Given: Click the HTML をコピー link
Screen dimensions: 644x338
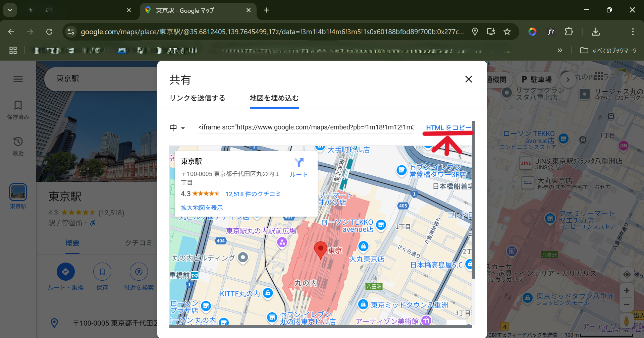Looking at the screenshot, I should [x=448, y=128].
